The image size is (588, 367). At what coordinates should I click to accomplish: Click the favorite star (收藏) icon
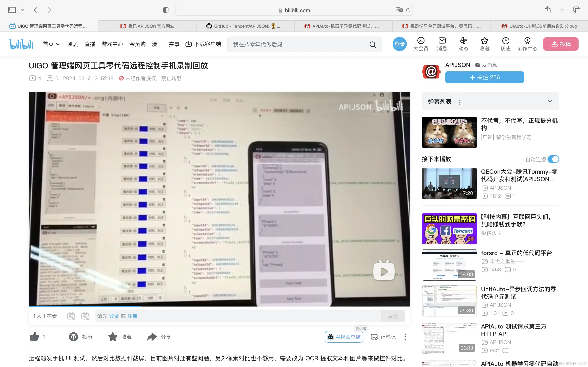coord(113,337)
